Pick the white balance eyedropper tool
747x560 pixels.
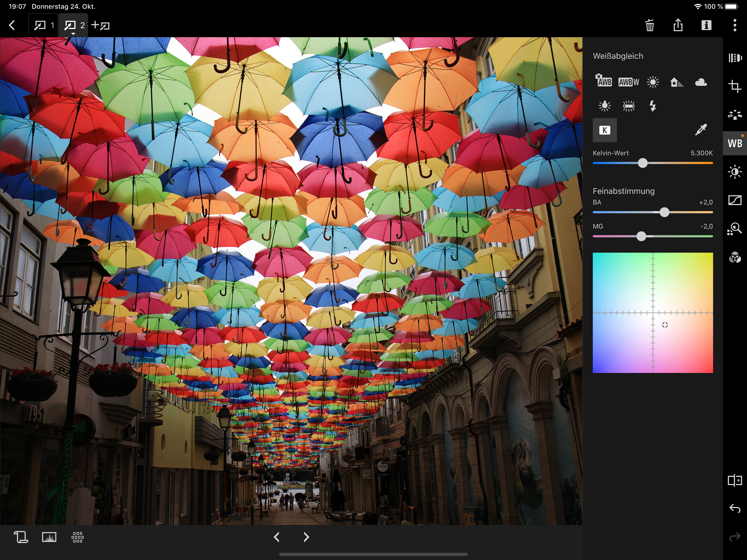(701, 130)
